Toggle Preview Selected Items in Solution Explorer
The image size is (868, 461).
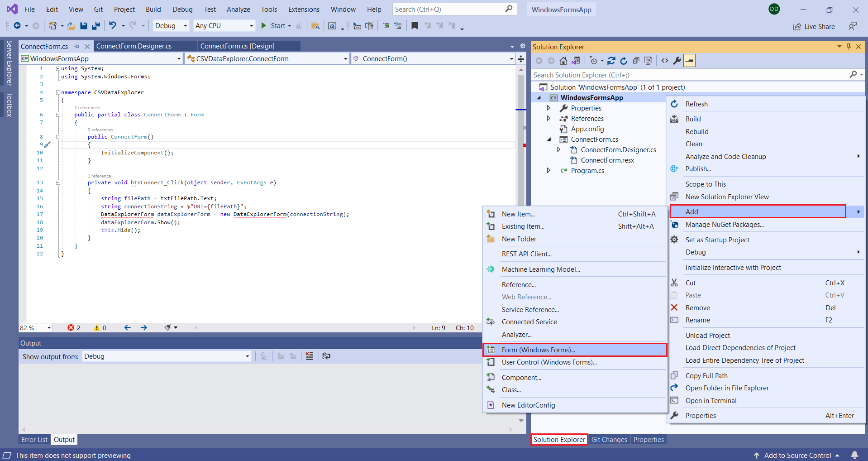tap(689, 61)
